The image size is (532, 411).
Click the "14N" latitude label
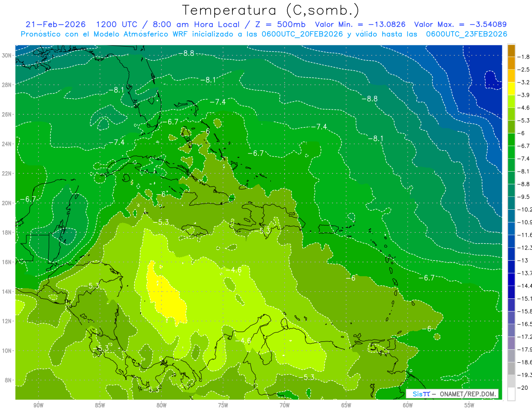pyautogui.click(x=8, y=291)
